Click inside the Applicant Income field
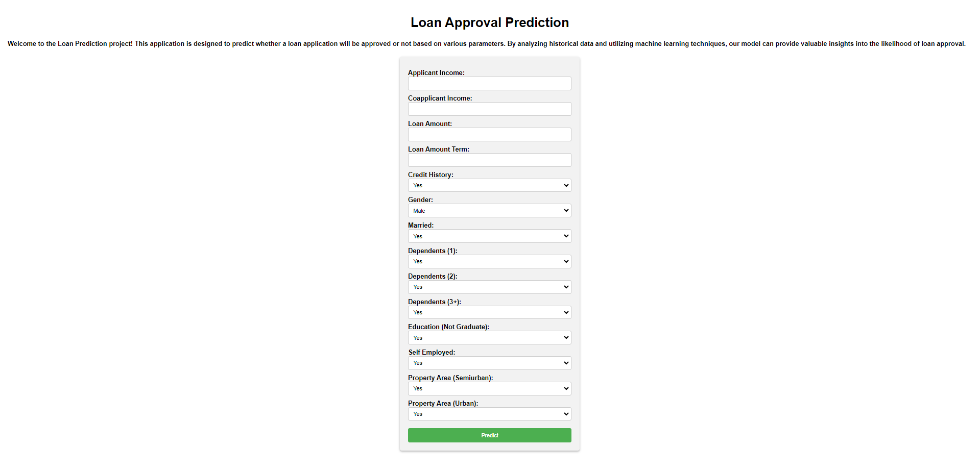This screenshot has width=980, height=471. (489, 83)
